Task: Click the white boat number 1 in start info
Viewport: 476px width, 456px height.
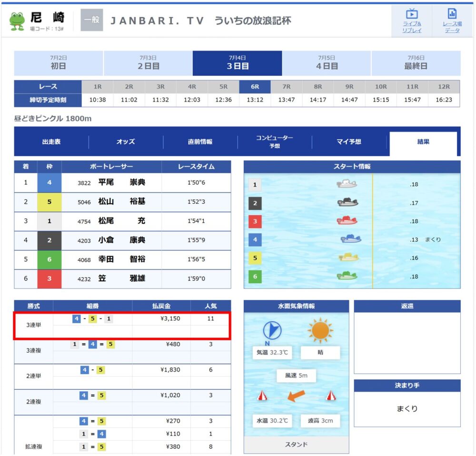Action: (x=347, y=184)
